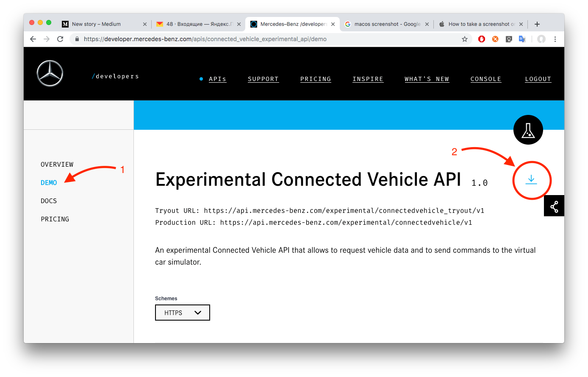This screenshot has width=588, height=377.
Task: Click the /developers site title
Action: (x=115, y=76)
